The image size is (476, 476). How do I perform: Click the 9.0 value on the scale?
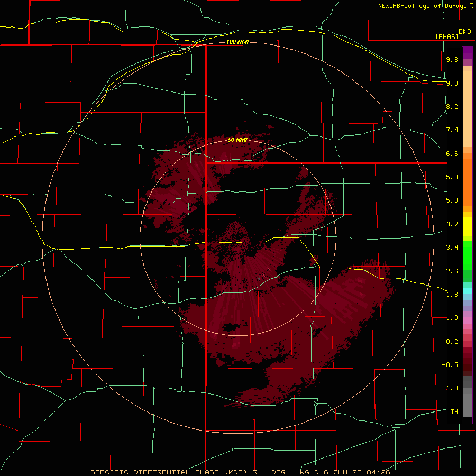[452, 83]
